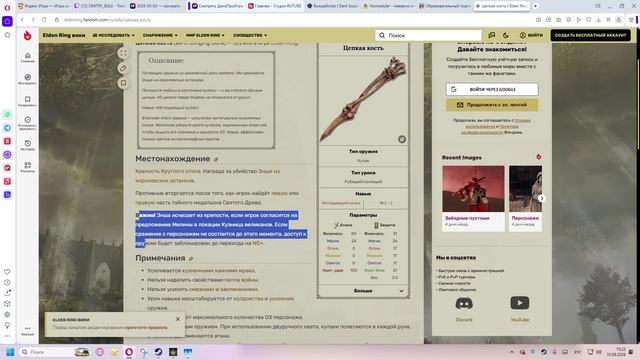The width and height of the screenshot is (640, 360).
Task: Click the magnifier icon in wiki search
Action: click(382, 36)
